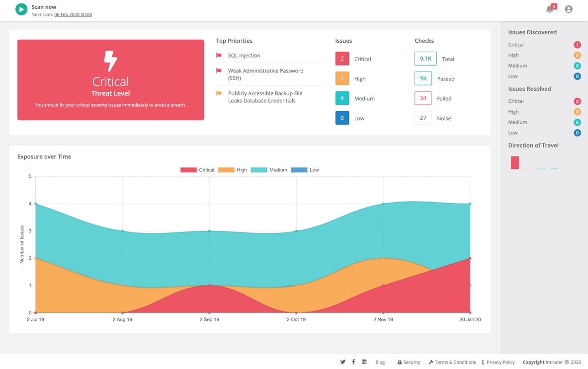Click the Failed checks count box
The height and width of the screenshot is (369, 588).
pyautogui.click(x=423, y=98)
